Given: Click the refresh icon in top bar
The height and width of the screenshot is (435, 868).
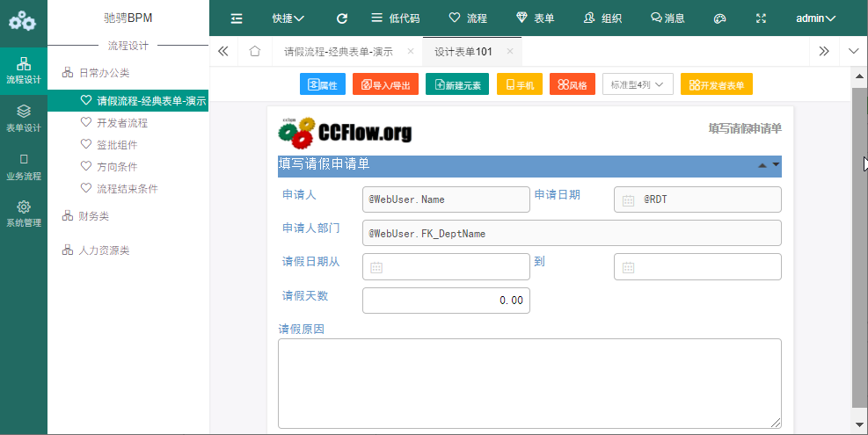Looking at the screenshot, I should [342, 18].
